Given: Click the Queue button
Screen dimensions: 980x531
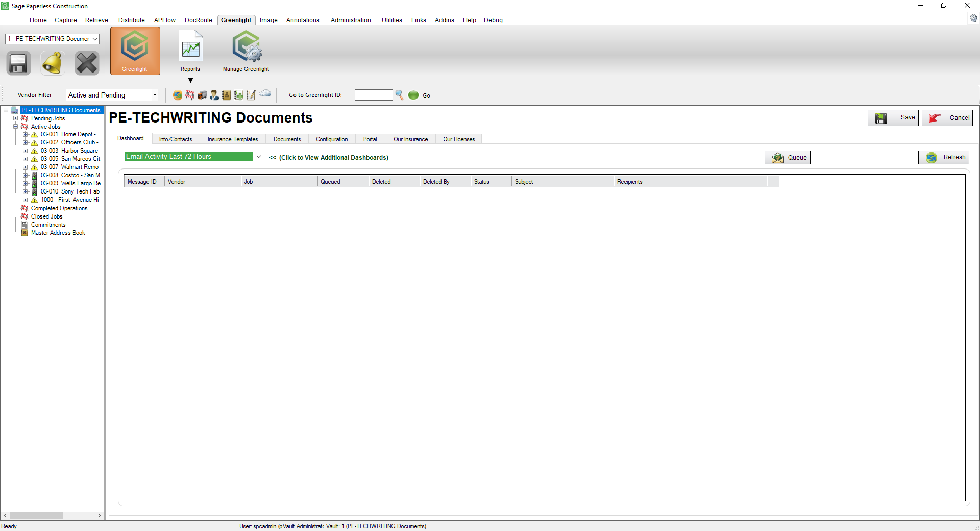Looking at the screenshot, I should (788, 158).
